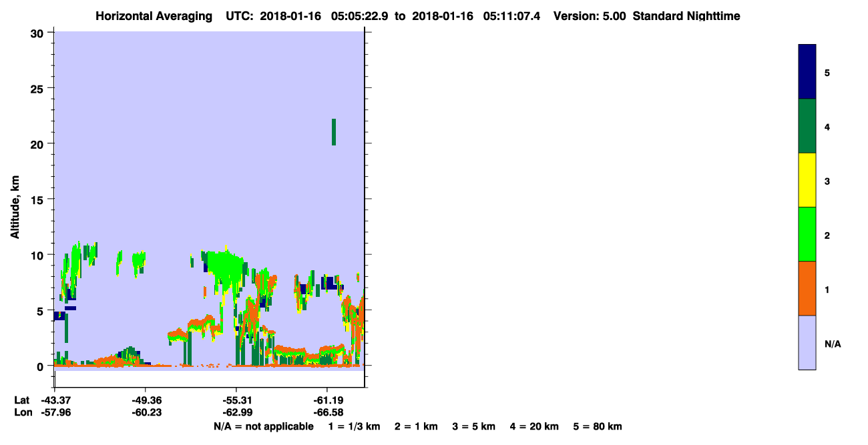Click the latitude value -49.36
The width and height of the screenshot is (868, 445).
[146, 400]
